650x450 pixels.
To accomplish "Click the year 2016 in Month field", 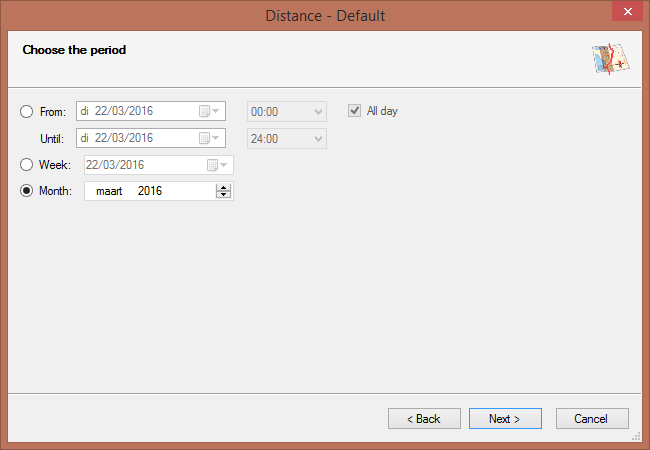I will [x=150, y=191].
